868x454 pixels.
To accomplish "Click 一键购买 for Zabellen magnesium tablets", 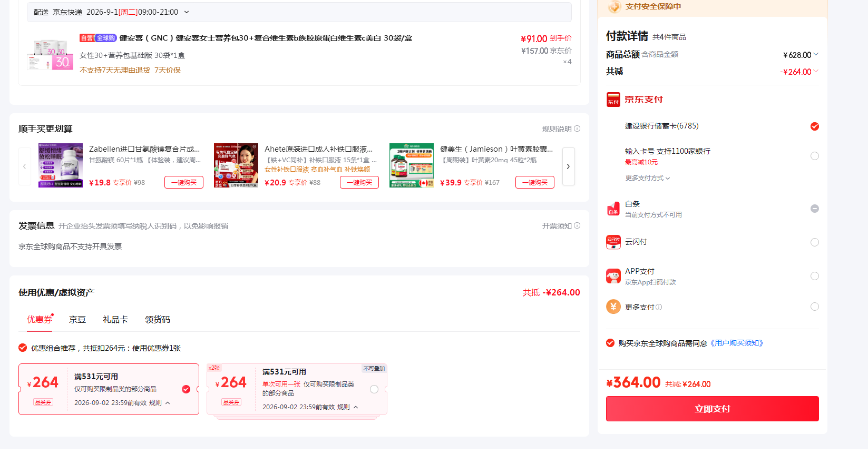I will click(x=184, y=182).
